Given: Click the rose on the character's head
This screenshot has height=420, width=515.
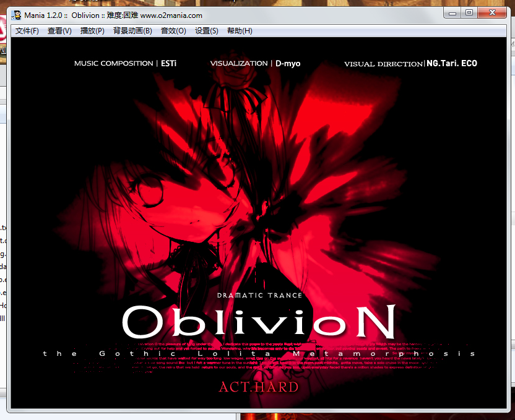Looking at the screenshot, I should tap(224, 75).
